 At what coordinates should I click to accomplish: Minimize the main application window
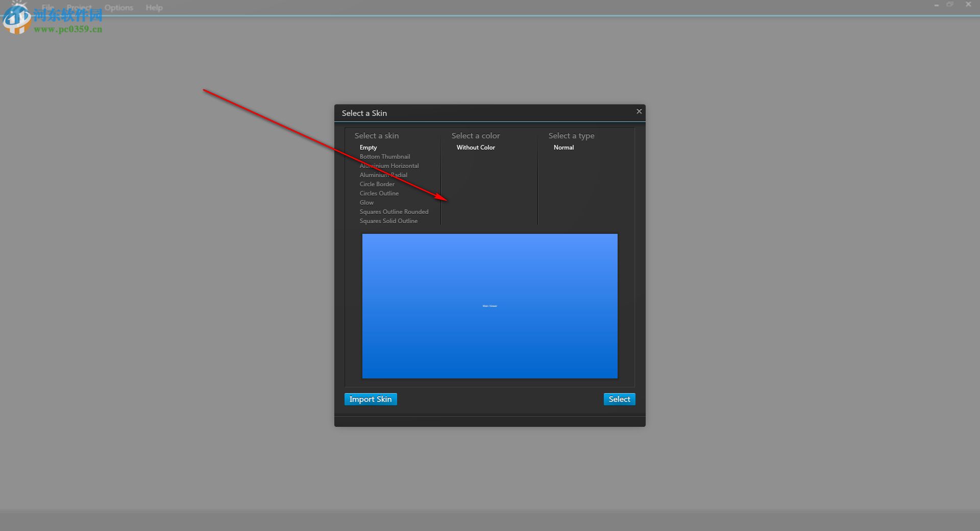(937, 5)
